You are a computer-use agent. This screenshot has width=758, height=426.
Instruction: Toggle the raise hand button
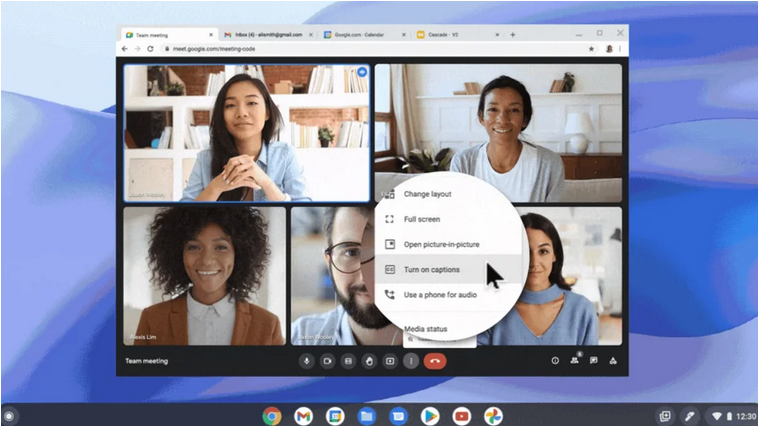(x=369, y=361)
